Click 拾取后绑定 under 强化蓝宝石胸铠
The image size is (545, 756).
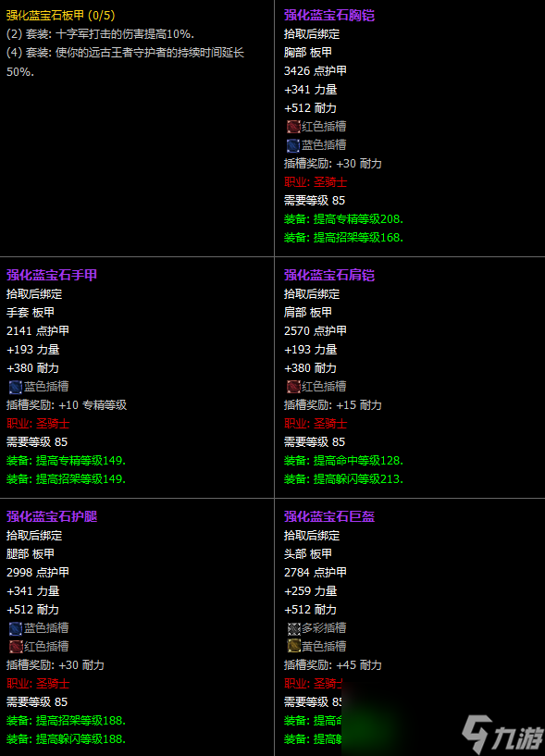pos(312,34)
